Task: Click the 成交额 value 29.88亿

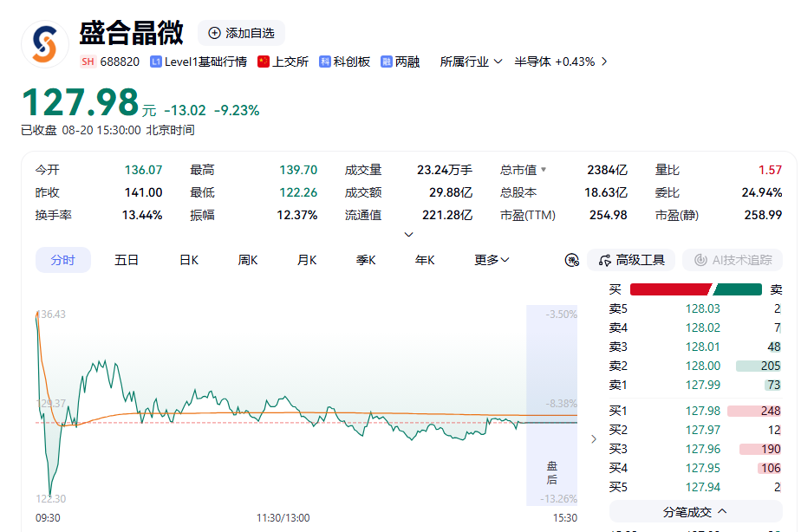Action: coord(451,192)
